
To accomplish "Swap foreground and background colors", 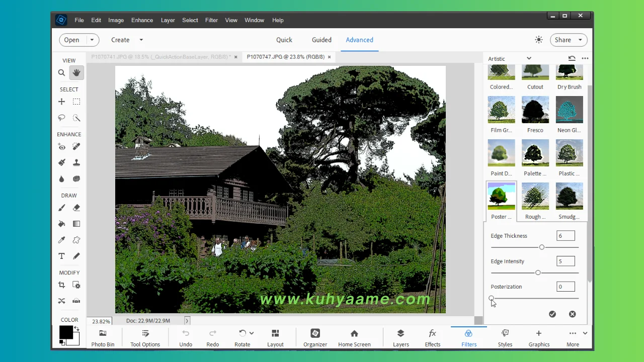I will (x=76, y=329).
